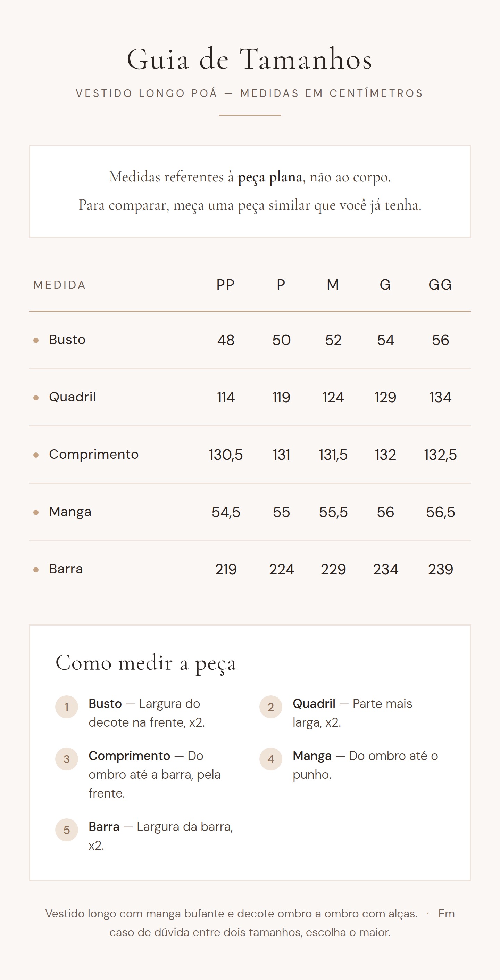Click the number 3 circle beside Comprimento instructions
The width and height of the screenshot is (500, 980).
pyautogui.click(x=67, y=759)
